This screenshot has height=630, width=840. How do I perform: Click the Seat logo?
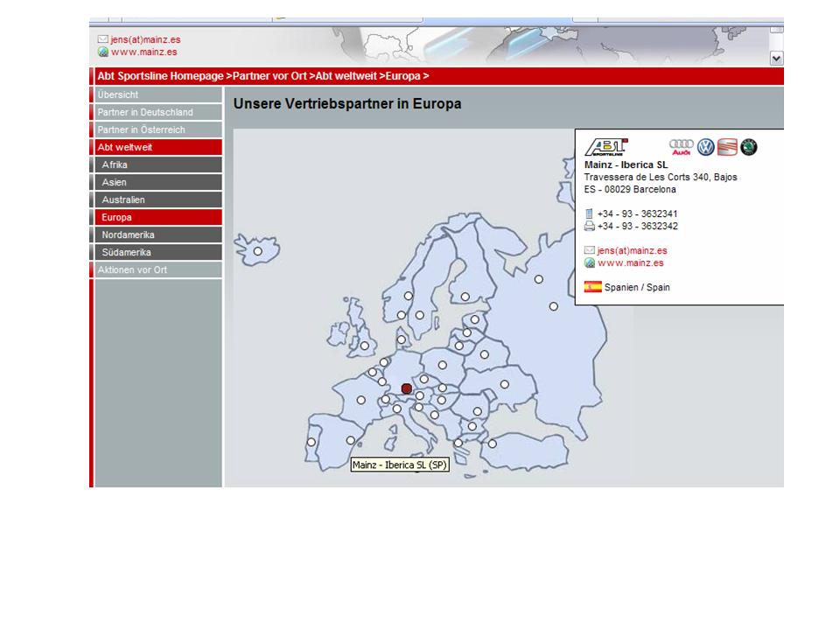[x=727, y=147]
